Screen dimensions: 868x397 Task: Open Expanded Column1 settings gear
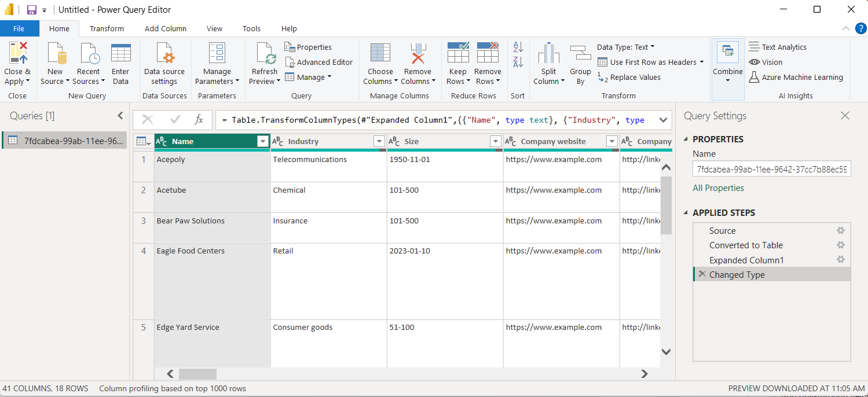pyautogui.click(x=841, y=260)
